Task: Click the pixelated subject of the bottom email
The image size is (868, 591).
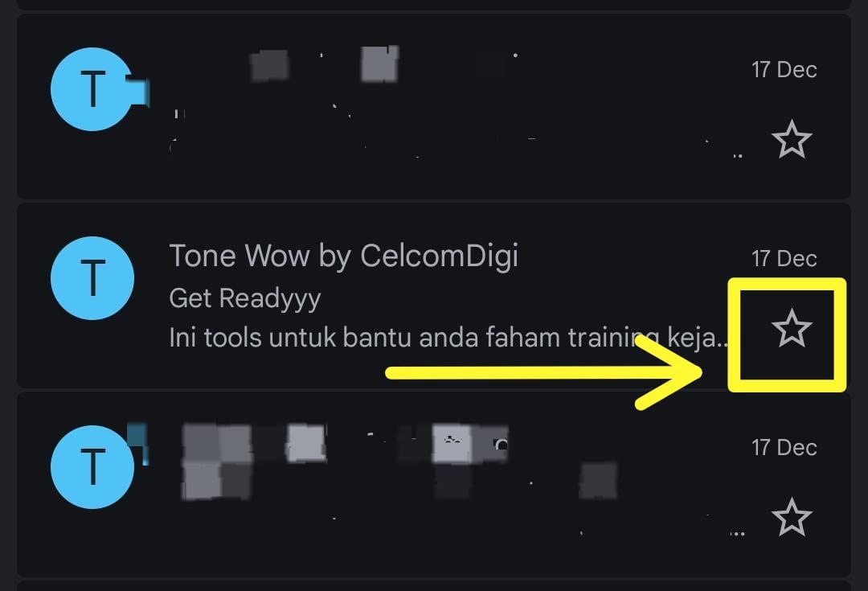Action: click(x=399, y=481)
